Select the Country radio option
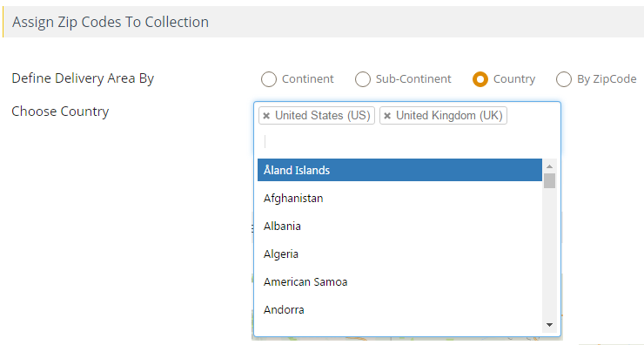Screen dimensions: 644x345 (480, 79)
